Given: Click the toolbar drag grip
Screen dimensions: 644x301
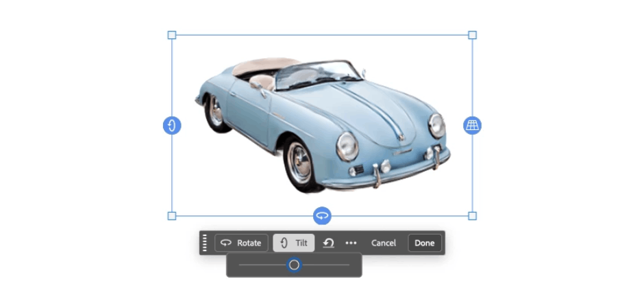Looking at the screenshot, I should (x=205, y=243).
